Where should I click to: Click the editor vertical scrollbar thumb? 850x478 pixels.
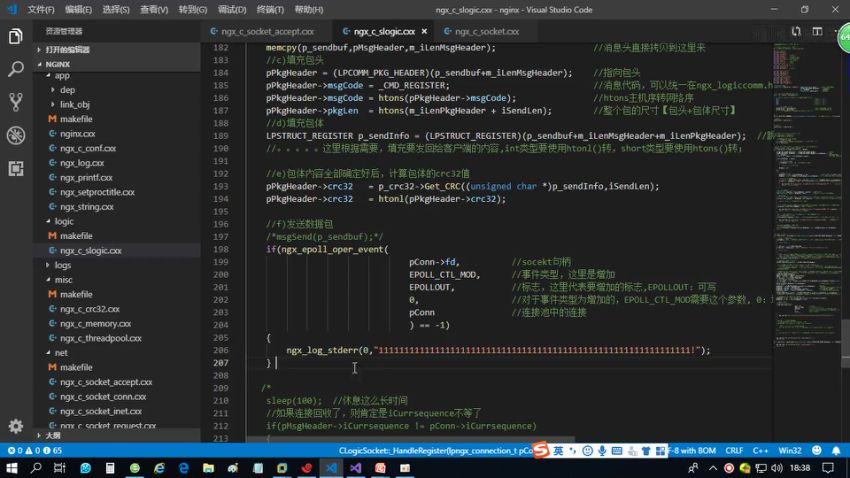point(845,344)
